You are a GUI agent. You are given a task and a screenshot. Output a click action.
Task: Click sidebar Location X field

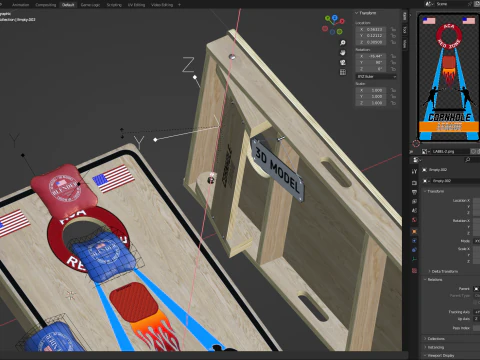point(371,29)
